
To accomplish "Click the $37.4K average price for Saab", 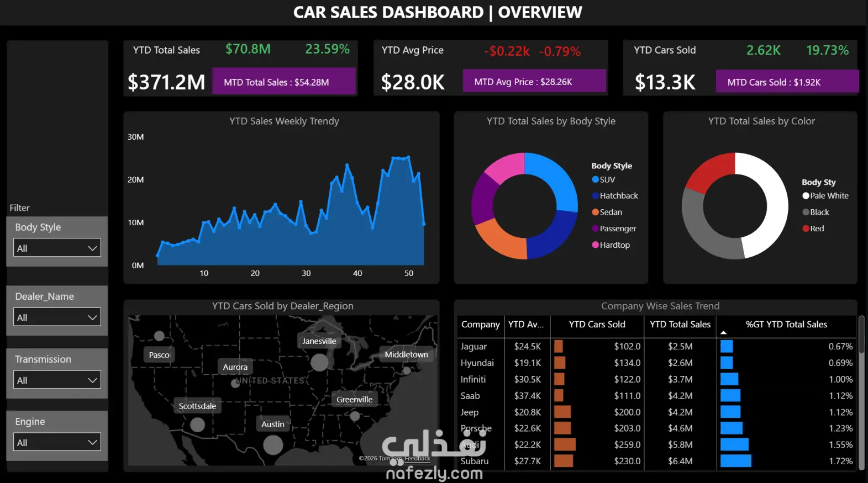I will coord(528,396).
